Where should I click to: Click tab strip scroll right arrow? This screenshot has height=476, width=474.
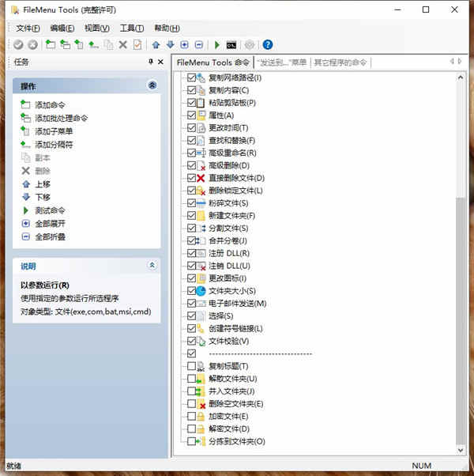(x=460, y=62)
